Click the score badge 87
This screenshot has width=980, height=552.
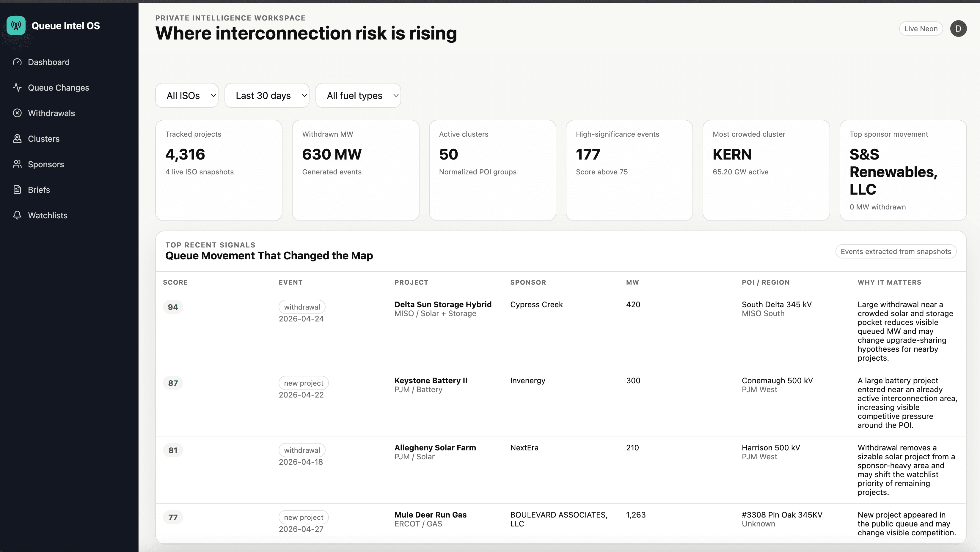(173, 383)
